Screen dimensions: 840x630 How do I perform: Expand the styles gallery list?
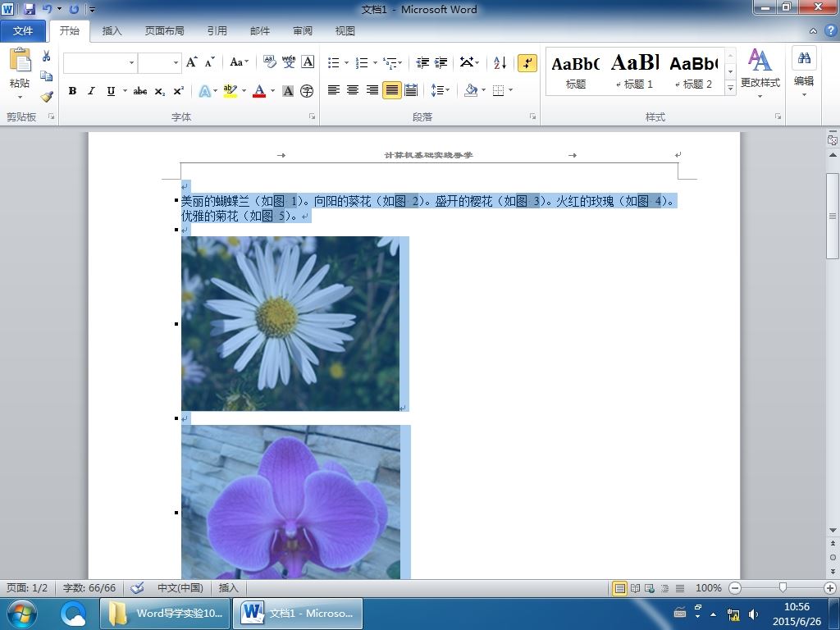tap(730, 89)
